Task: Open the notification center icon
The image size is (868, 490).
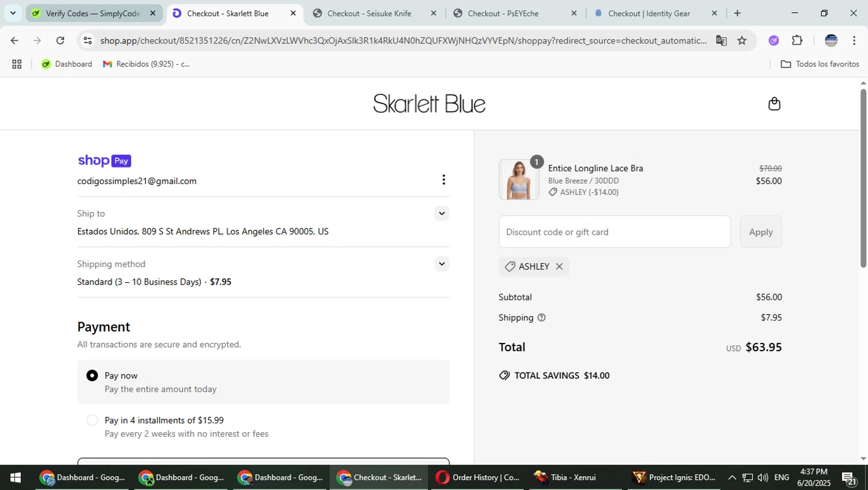Action: tap(849, 478)
